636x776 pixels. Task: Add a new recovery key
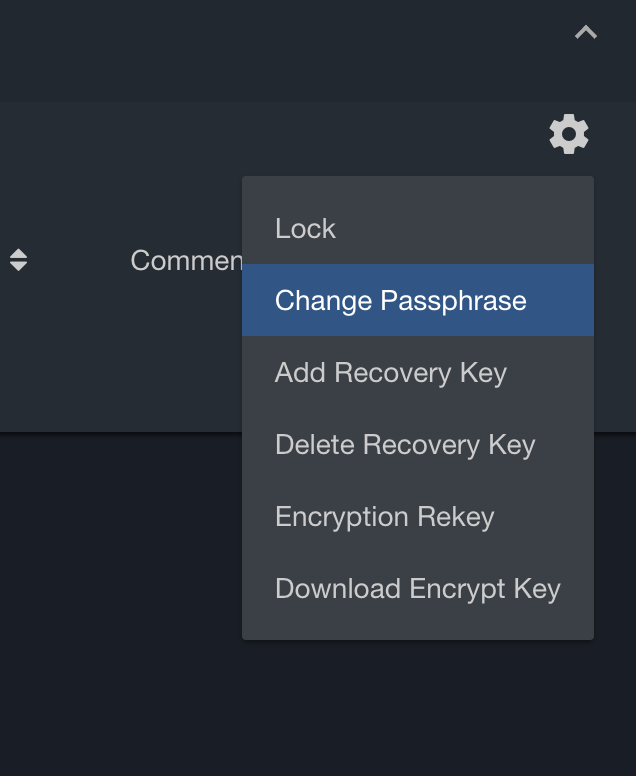418,372
